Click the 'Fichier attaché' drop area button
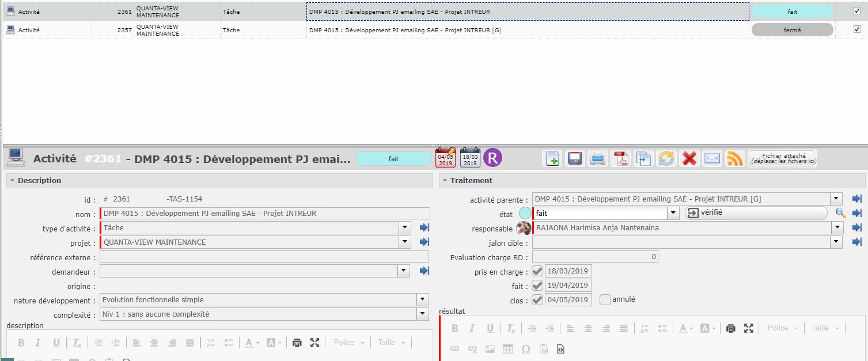Image resolution: width=868 pixels, height=361 pixels. coord(783,158)
